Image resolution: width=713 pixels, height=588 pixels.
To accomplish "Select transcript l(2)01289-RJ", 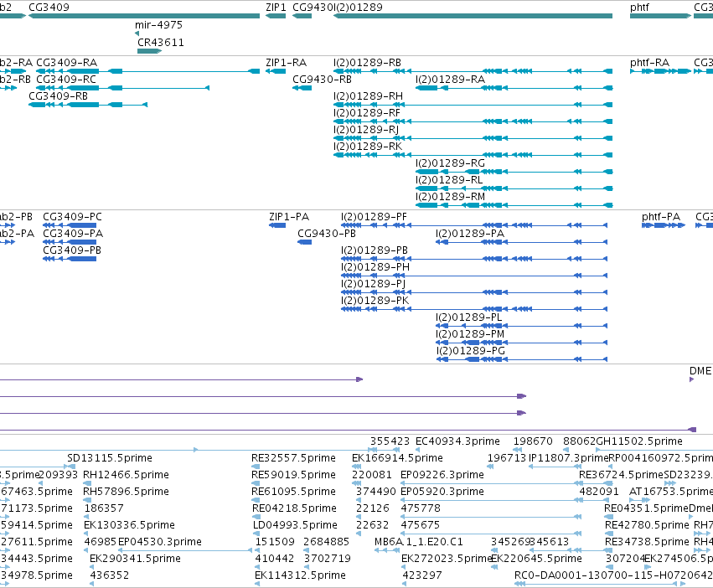I will coord(366,130).
